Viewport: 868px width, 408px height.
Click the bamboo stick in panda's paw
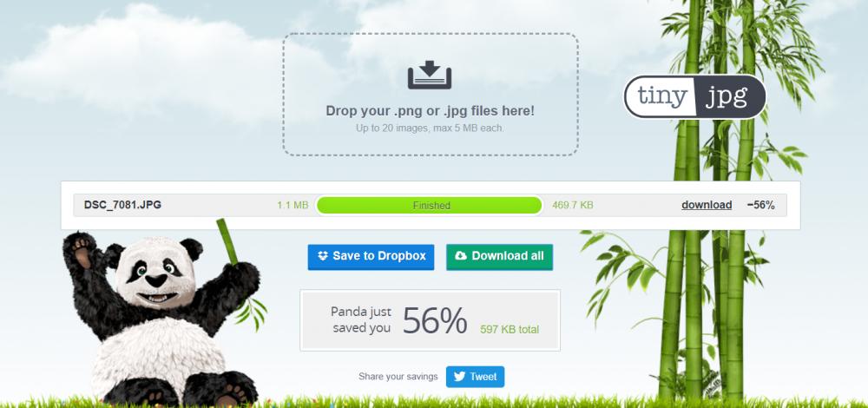[227, 241]
